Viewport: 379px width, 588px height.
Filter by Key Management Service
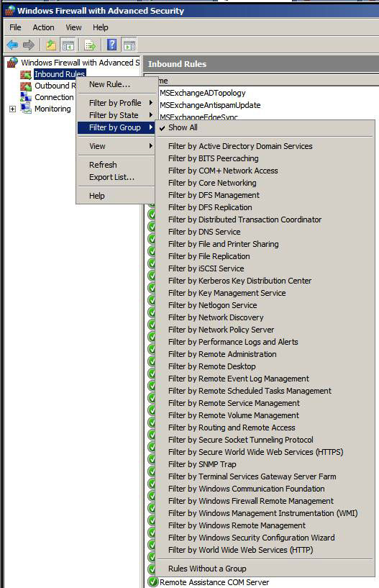[x=265, y=293]
